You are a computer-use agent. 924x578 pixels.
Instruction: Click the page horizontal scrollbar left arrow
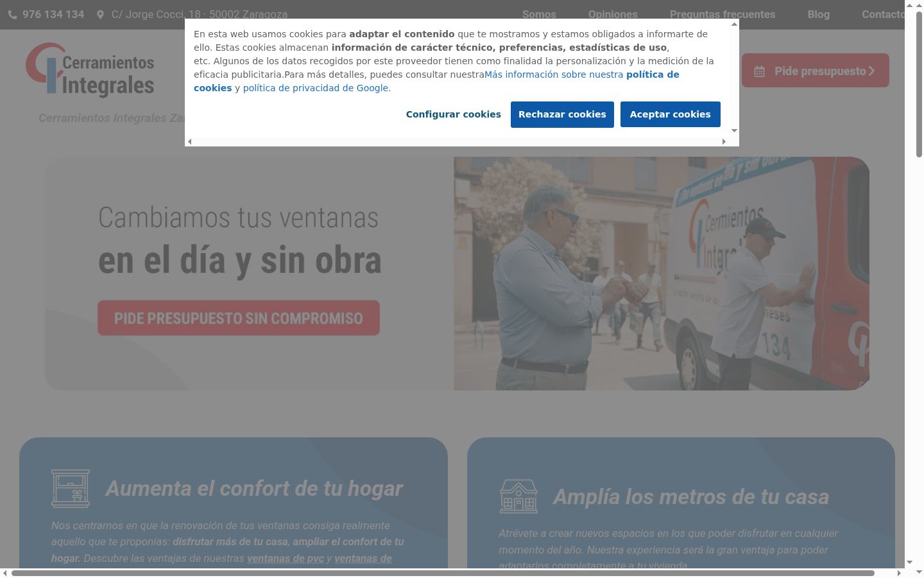tap(4, 573)
